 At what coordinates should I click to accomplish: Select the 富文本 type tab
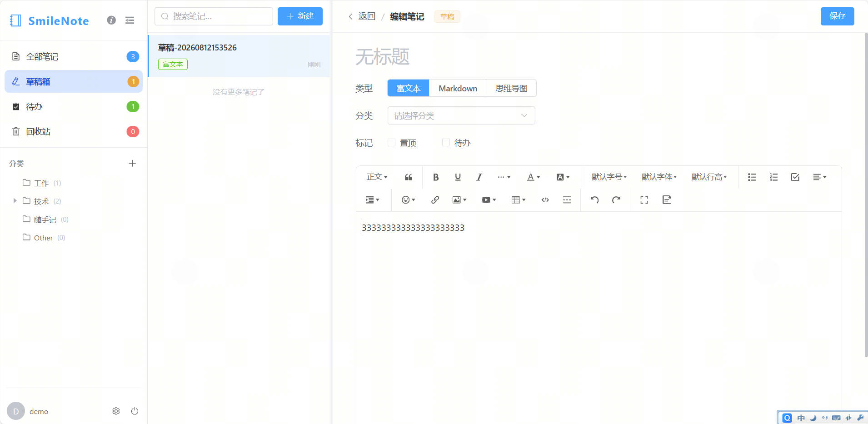(x=408, y=88)
